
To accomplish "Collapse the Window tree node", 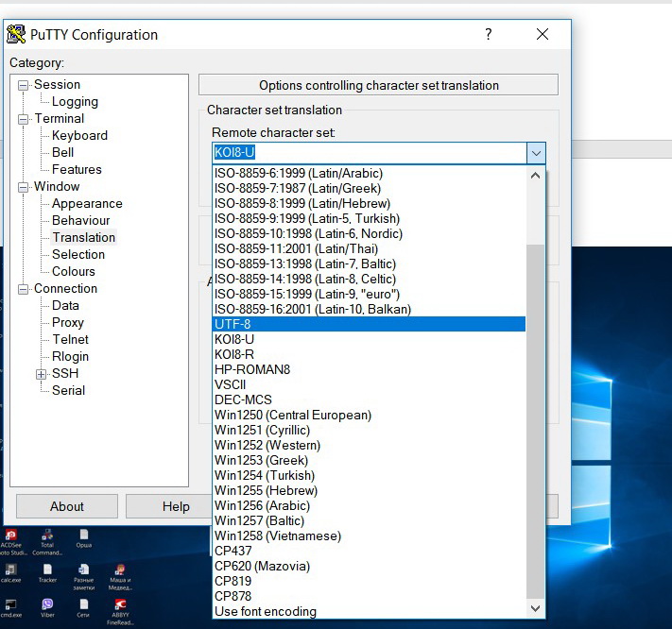I will point(23,187).
